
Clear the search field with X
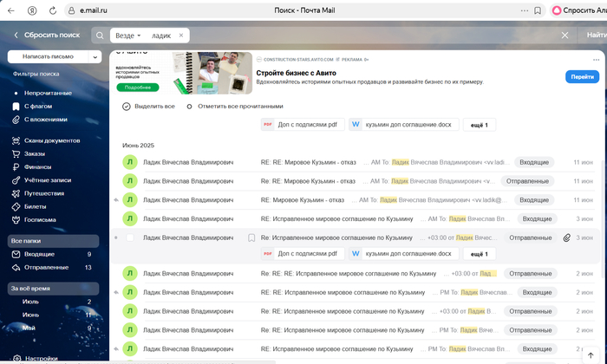coord(565,36)
